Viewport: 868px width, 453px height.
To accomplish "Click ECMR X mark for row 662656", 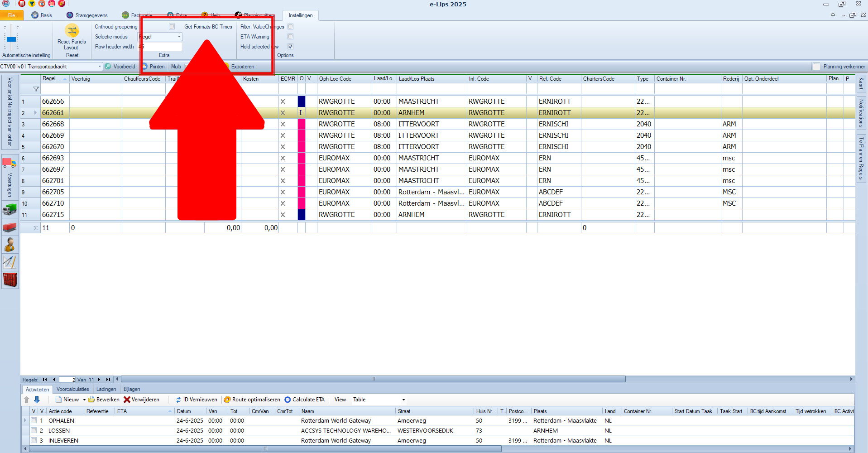I will (x=283, y=101).
